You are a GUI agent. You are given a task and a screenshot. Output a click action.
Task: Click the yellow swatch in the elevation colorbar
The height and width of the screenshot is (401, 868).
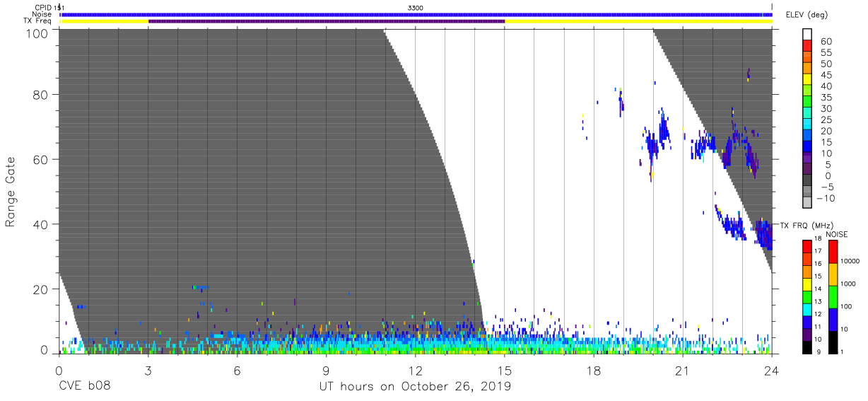click(807, 80)
